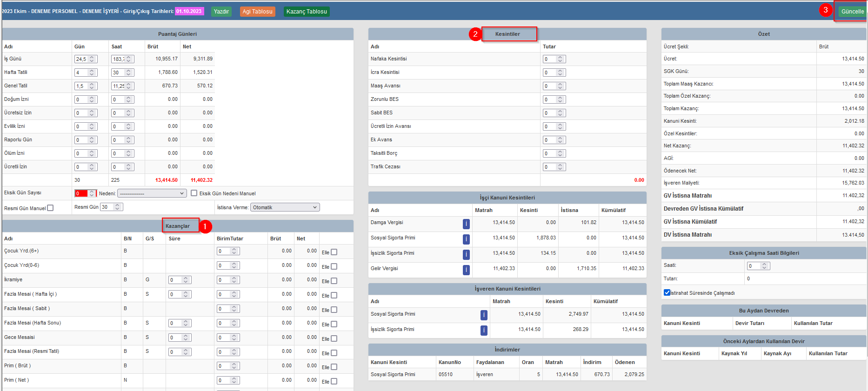This screenshot has height=391, width=868.
Task: Open the Eksik Gün Nedeni dropdown
Action: tap(152, 193)
